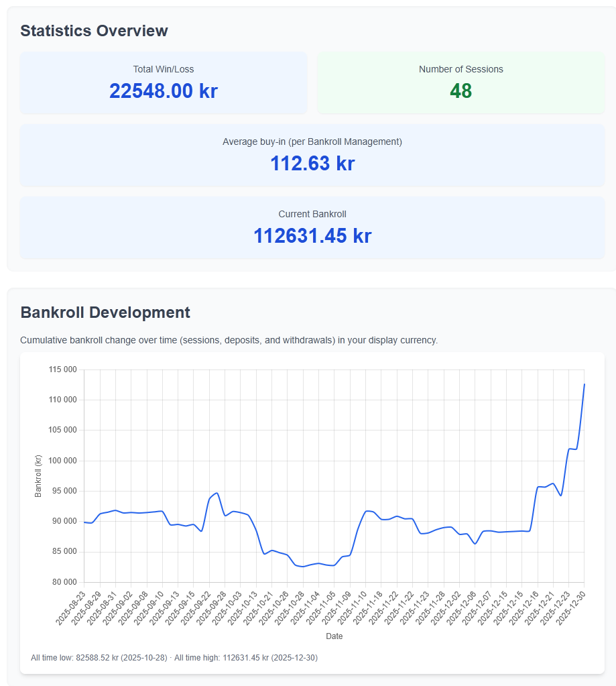Click the Bankroll (kr) axis title
The width and height of the screenshot is (616, 686).
click(x=39, y=475)
